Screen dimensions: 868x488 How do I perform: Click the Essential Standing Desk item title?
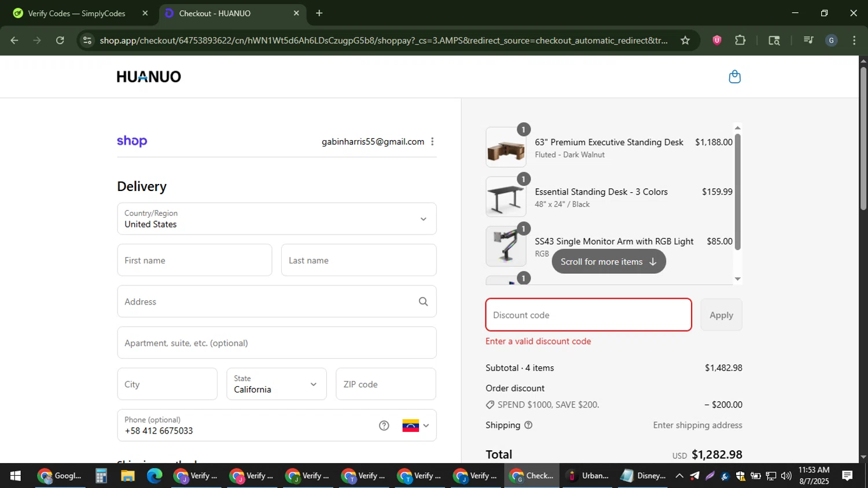click(x=601, y=192)
